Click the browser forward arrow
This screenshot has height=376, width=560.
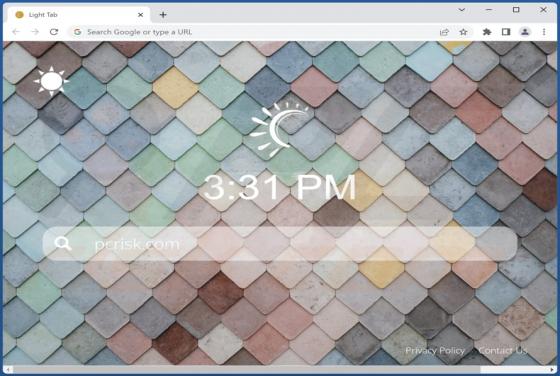point(35,32)
